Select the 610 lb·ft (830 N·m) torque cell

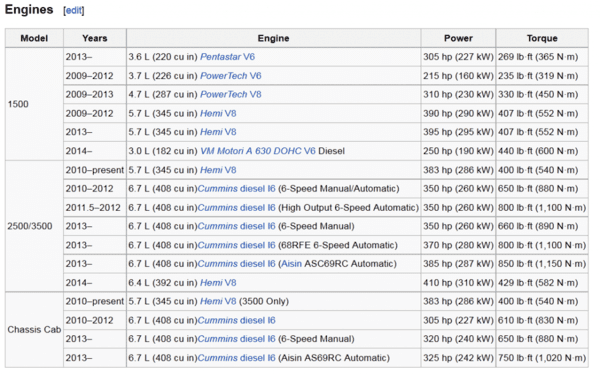[542, 320]
